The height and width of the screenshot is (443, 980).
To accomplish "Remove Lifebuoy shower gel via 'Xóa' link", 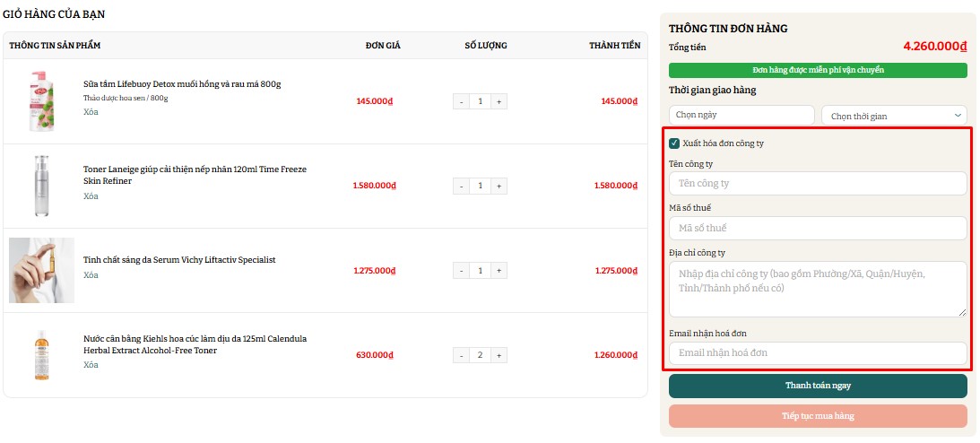I will coord(91,112).
